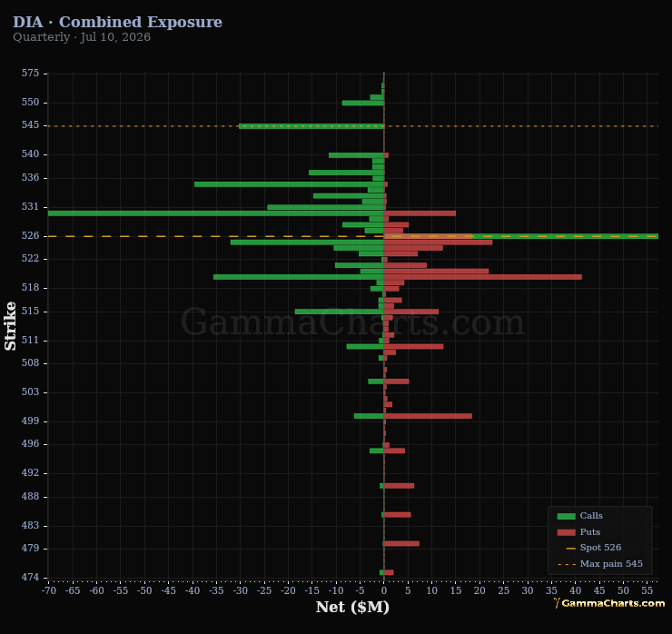Screen dimensions: 672x634
Task: Click the 474 strike axis label
Action: click(30, 577)
